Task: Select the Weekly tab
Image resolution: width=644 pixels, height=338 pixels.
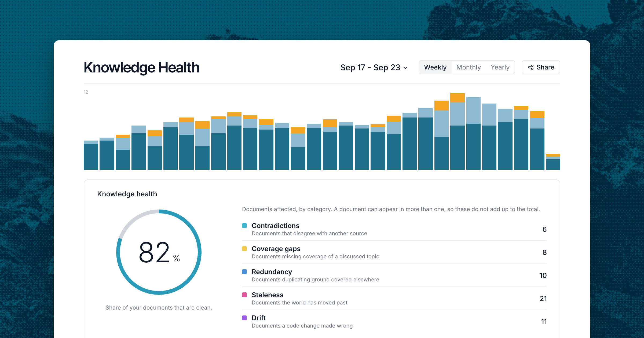Action: [x=435, y=67]
